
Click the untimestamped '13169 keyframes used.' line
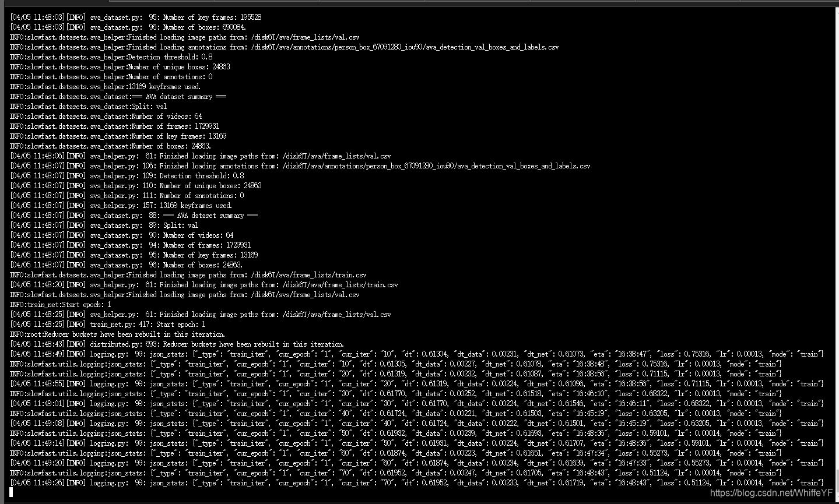pos(105,87)
